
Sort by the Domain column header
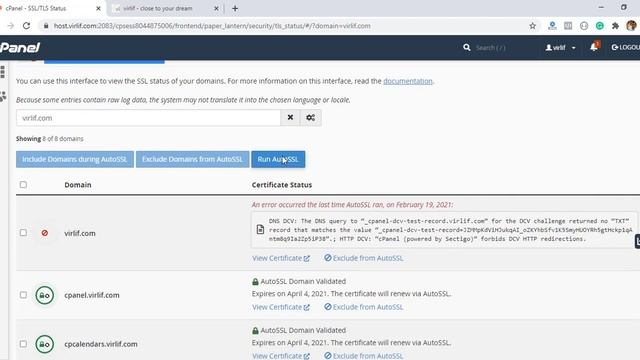[x=78, y=185]
